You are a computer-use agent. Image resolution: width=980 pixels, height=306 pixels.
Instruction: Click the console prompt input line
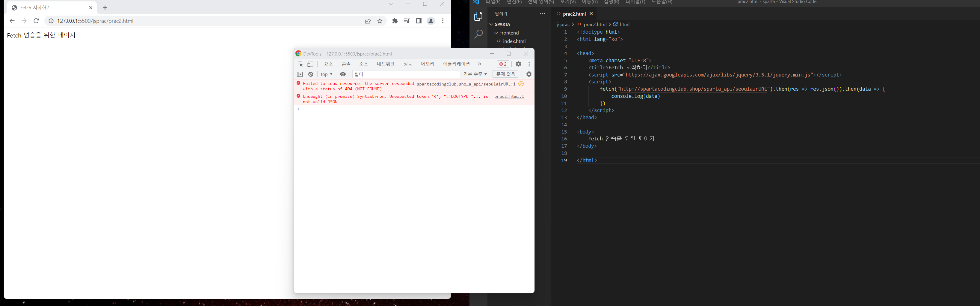[x=415, y=109]
